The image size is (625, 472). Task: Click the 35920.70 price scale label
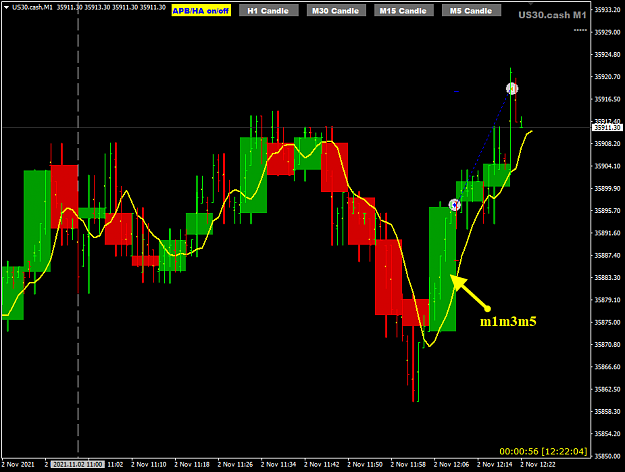[x=607, y=77]
